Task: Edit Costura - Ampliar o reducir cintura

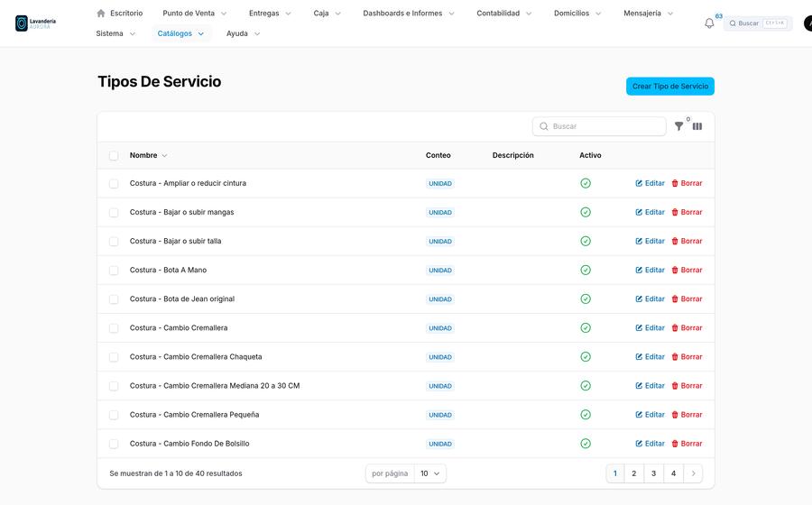Action: tap(650, 183)
